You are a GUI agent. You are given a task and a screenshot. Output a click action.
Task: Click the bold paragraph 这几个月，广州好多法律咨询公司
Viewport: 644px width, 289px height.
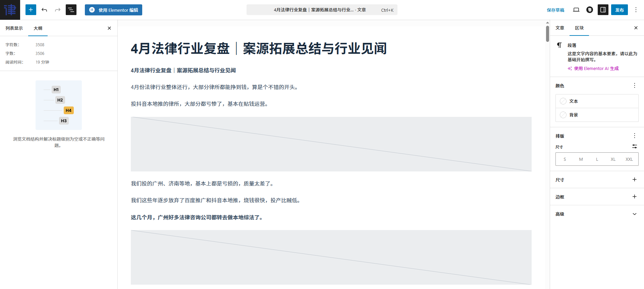(198, 217)
